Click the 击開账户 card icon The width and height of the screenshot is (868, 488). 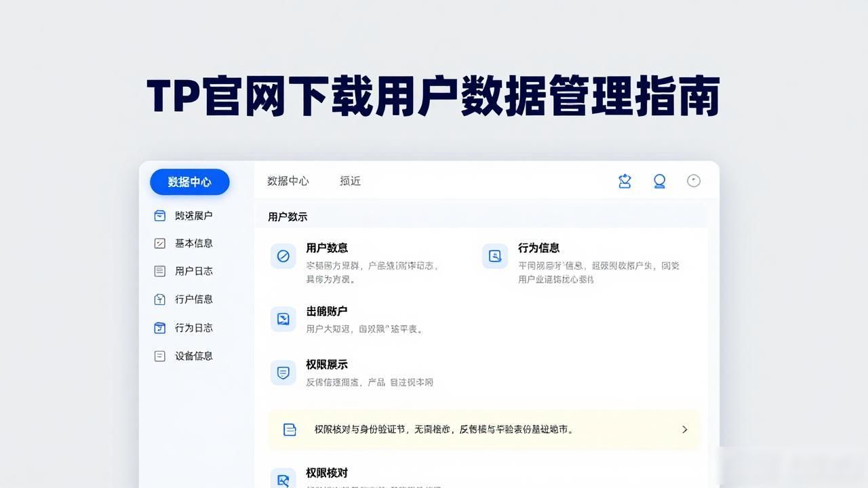283,319
